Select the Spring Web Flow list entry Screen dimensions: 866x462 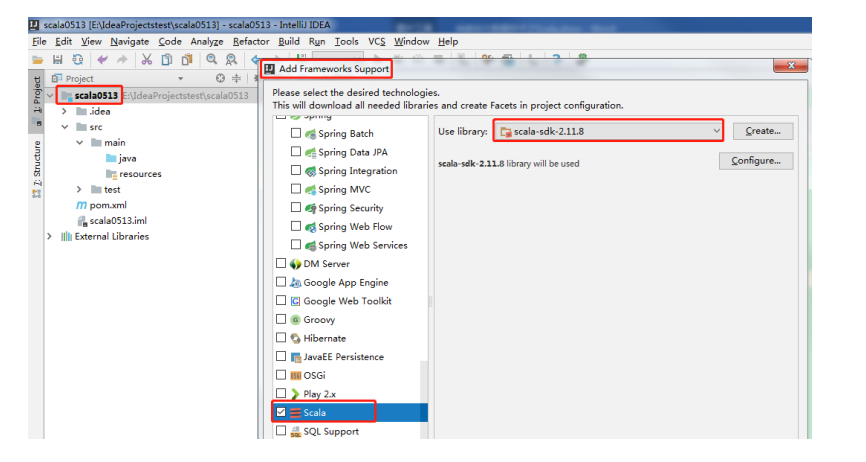point(355,227)
